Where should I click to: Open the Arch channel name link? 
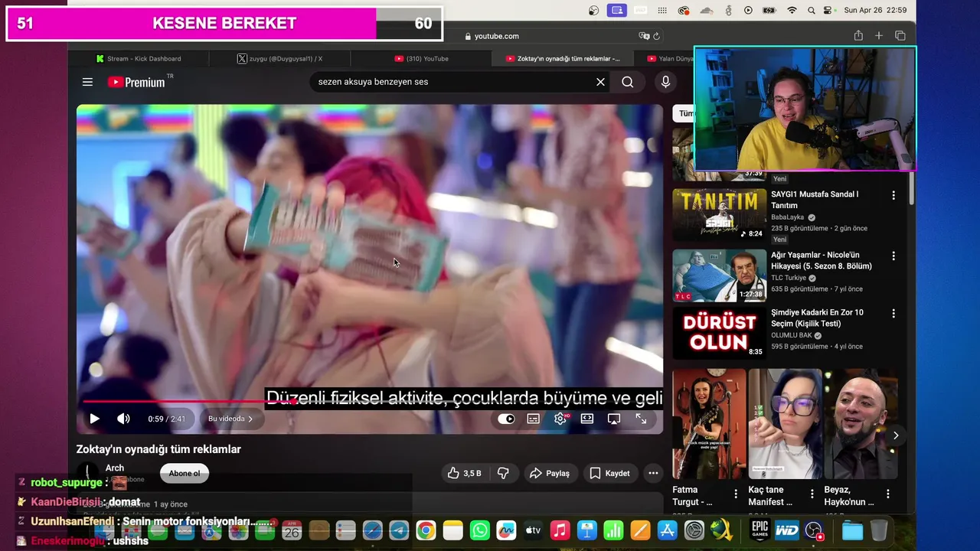115,468
